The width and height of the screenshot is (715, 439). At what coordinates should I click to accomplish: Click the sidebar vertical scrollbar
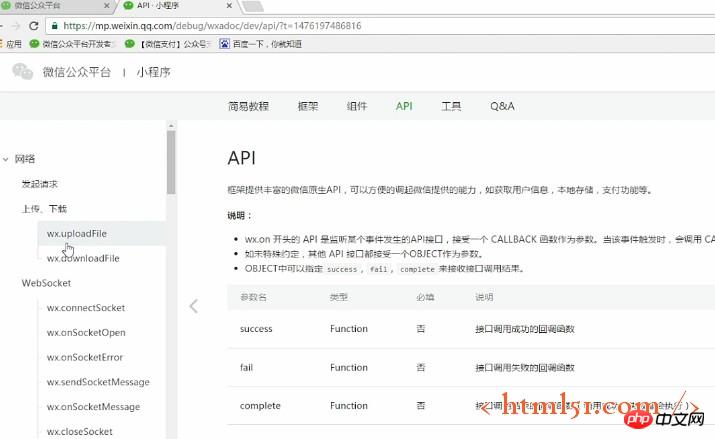(x=171, y=161)
